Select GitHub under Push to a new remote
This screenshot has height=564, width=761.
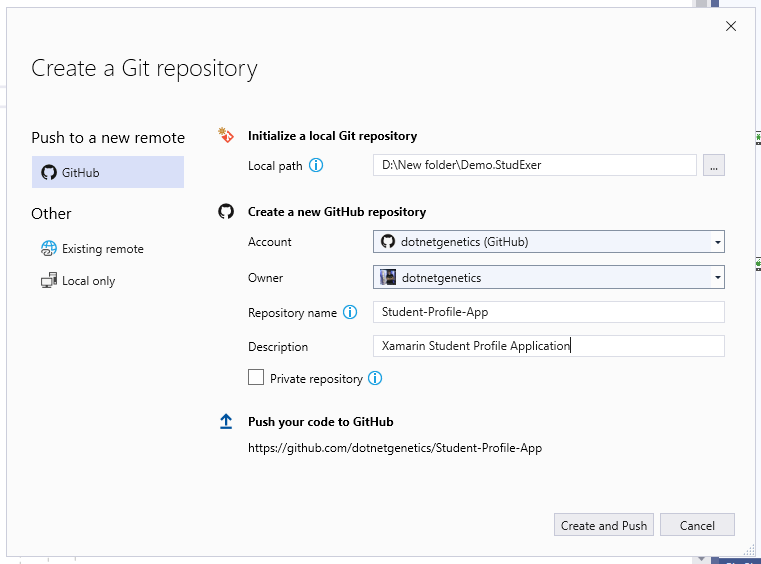pyautogui.click(x=108, y=172)
